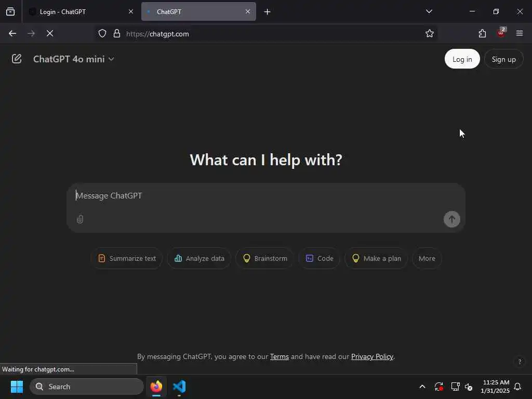Click the Log in button
Viewport: 532px width, 399px height.
462,59
